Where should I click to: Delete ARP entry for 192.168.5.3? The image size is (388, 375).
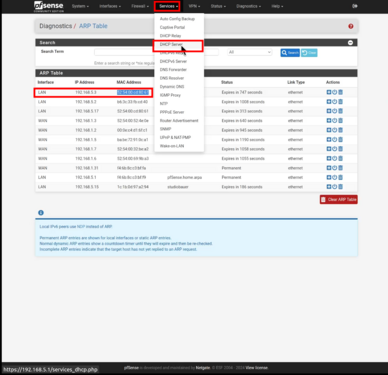pyautogui.click(x=340, y=92)
